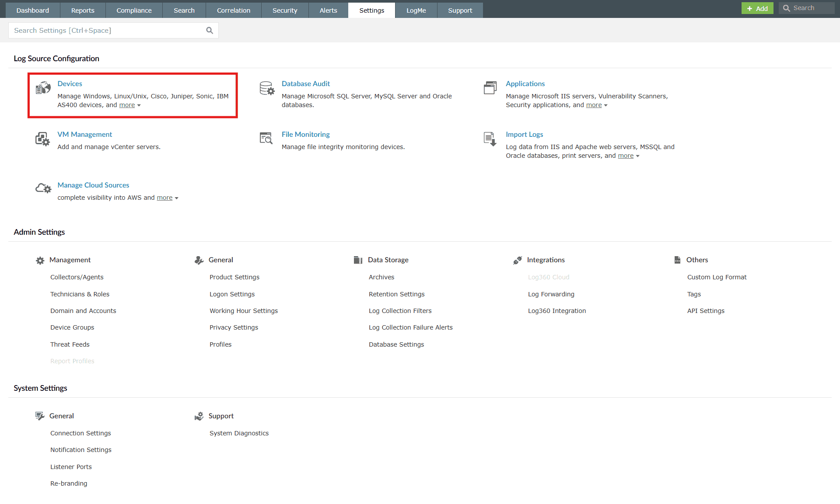Screen dimensions: 840x504
Task: Click the Devices globe icon
Action: coord(43,88)
